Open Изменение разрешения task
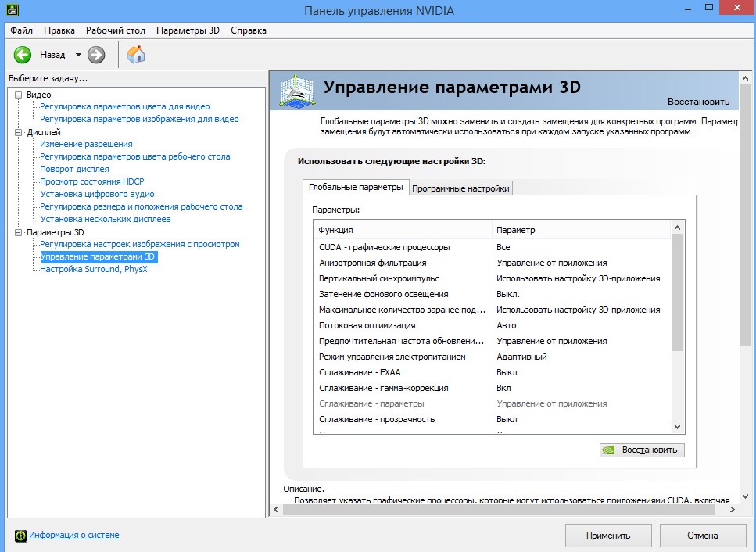 tap(86, 144)
